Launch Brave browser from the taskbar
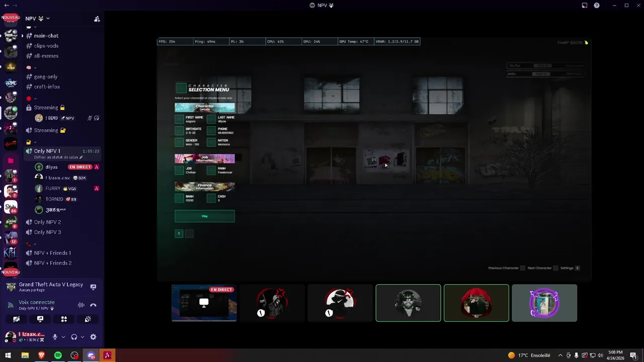 tap(41, 355)
